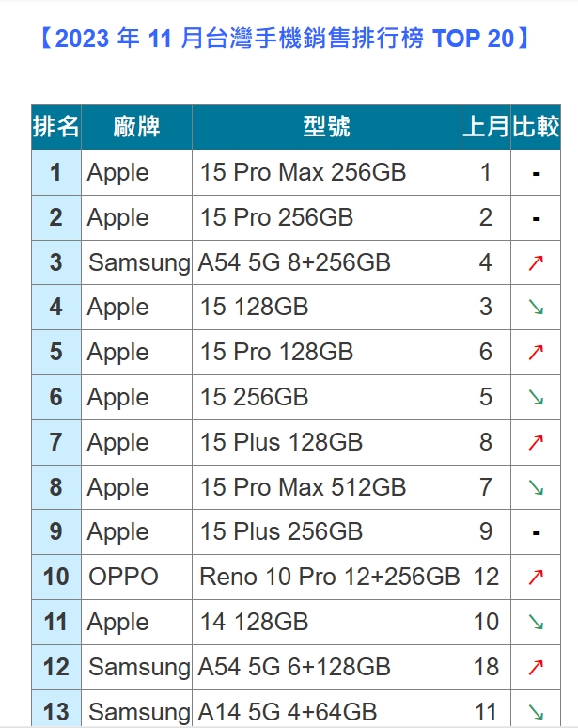Click the green down arrow beside 15 128GB

click(x=536, y=308)
